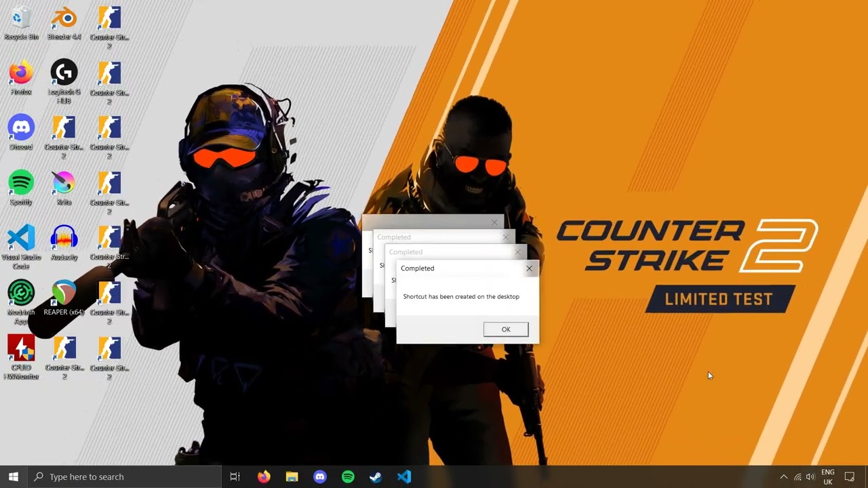Image resolution: width=868 pixels, height=488 pixels.
Task: Select the Counter-Strike 2 shortcut beside Audacity
Action: pos(109,247)
